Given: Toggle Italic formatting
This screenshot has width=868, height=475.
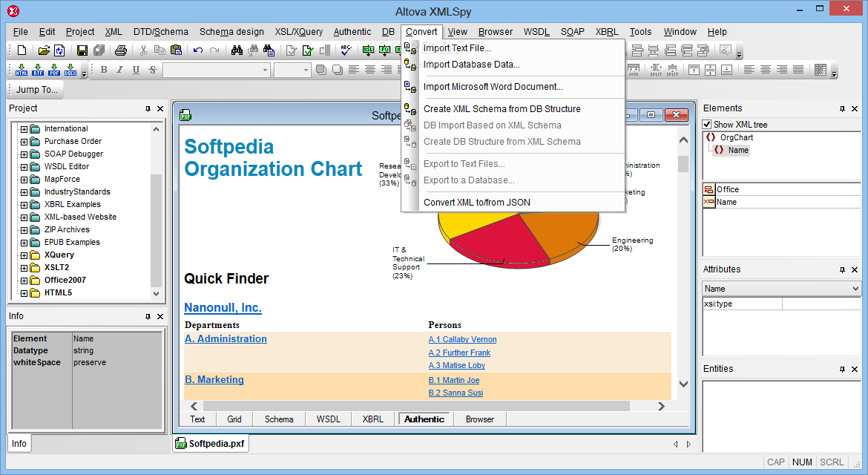Looking at the screenshot, I should pos(119,70).
